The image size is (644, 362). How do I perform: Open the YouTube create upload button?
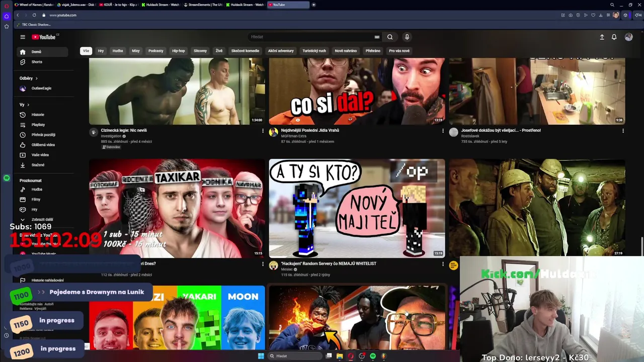click(602, 37)
